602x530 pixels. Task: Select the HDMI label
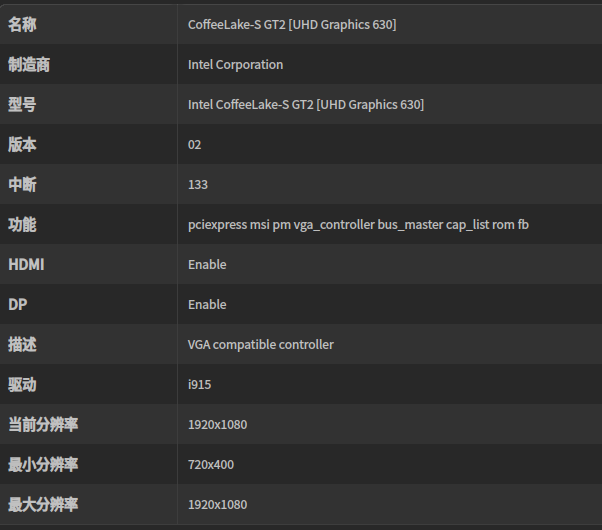pyautogui.click(x=26, y=264)
